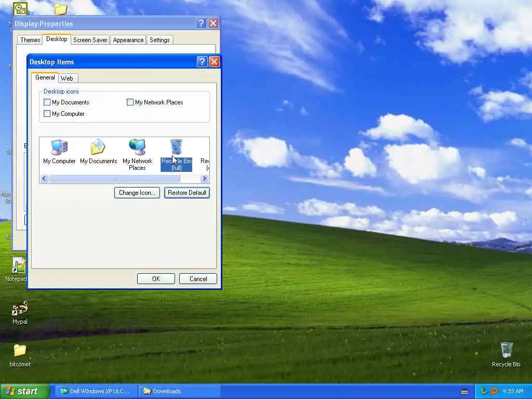The width and height of the screenshot is (532, 399).
Task: Click the Desktop Items help question-mark button
Action: click(x=202, y=62)
